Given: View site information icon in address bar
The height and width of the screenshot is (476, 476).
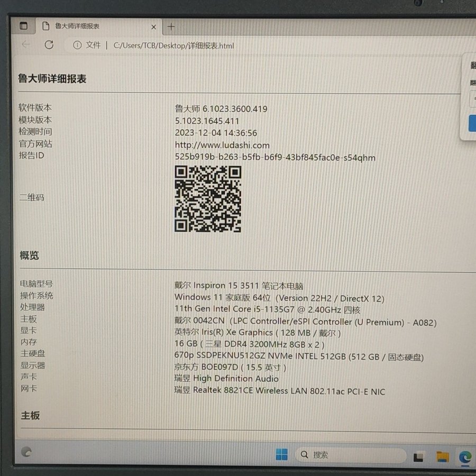Looking at the screenshot, I should (77, 45).
